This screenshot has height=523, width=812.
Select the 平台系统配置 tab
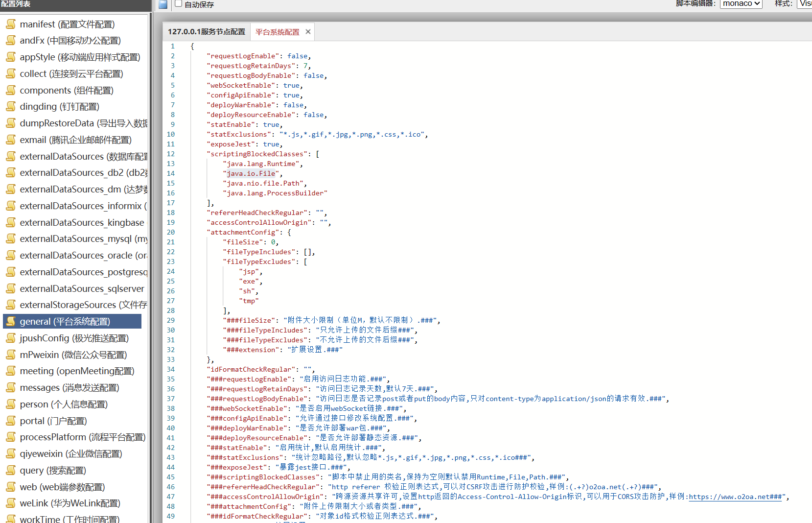pos(277,32)
